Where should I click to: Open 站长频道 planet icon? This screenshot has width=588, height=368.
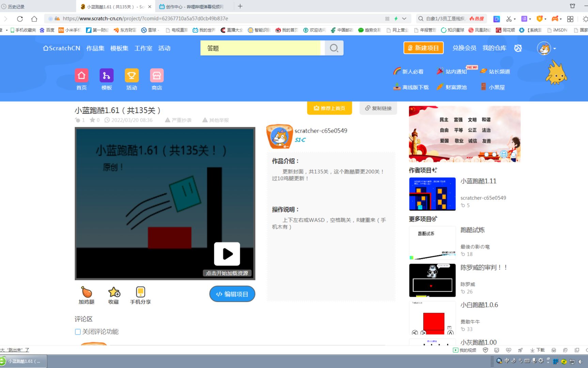tap(484, 71)
